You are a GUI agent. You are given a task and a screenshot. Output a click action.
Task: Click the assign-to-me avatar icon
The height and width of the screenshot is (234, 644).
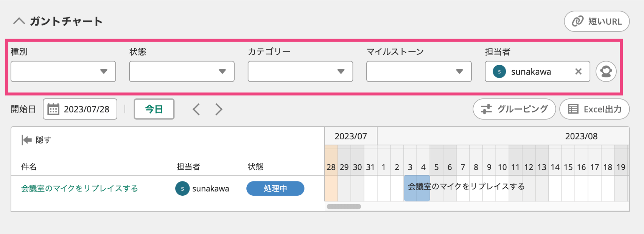pyautogui.click(x=606, y=72)
